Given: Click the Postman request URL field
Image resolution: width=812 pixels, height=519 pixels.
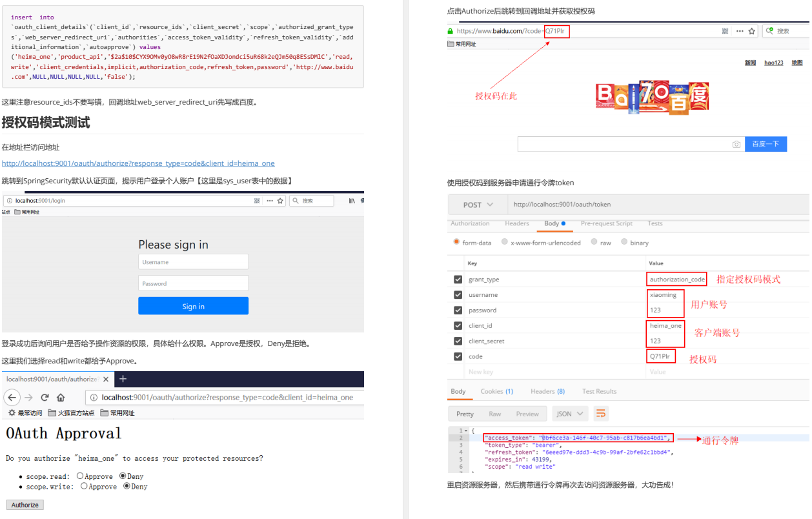Looking at the screenshot, I should (658, 205).
